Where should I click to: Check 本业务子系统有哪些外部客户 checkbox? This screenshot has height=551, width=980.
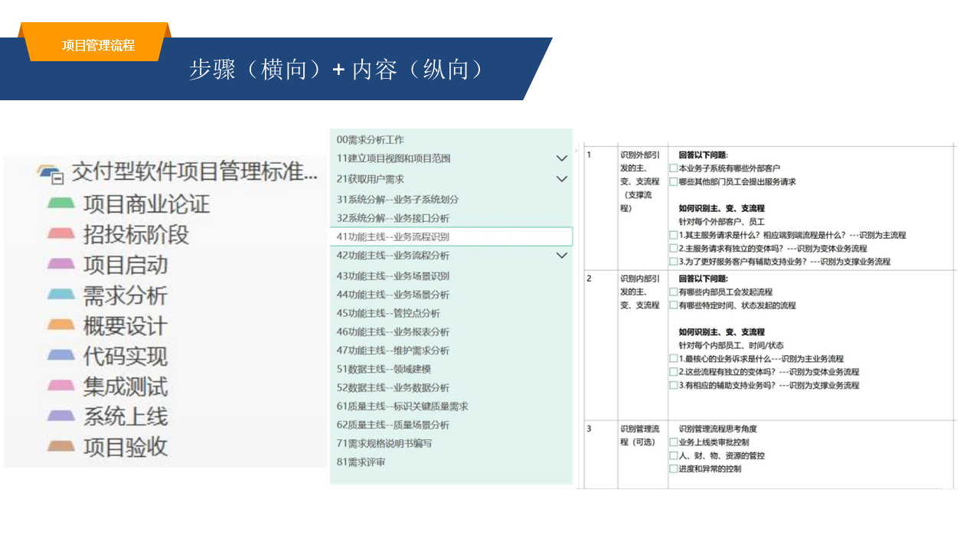coord(673,168)
